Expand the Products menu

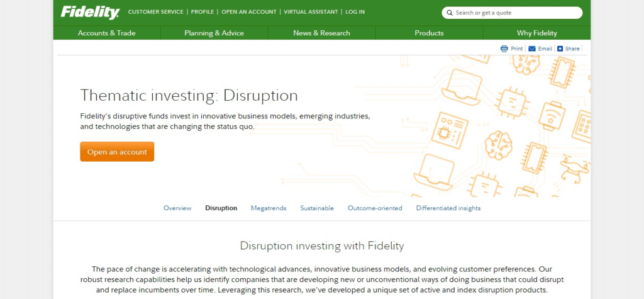point(429,33)
